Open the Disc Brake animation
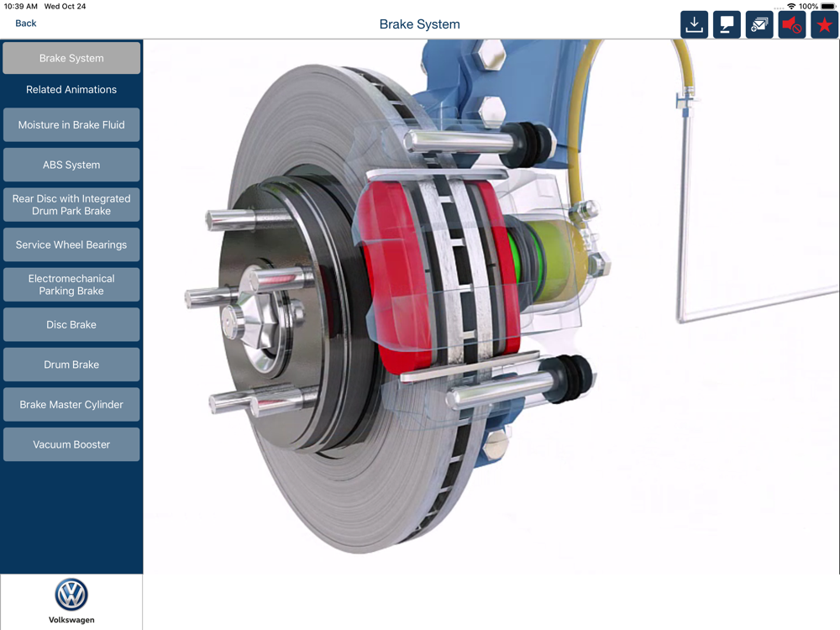This screenshot has height=630, width=840. pos(71,324)
